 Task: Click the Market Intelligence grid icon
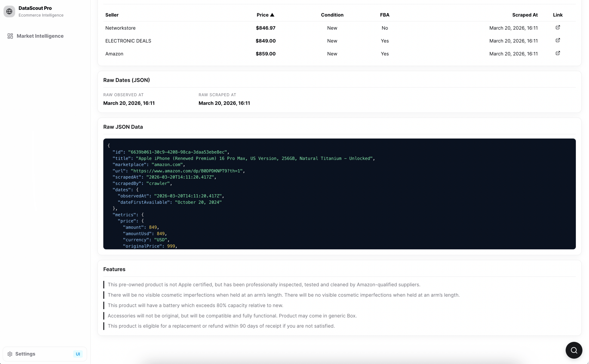tap(10, 36)
